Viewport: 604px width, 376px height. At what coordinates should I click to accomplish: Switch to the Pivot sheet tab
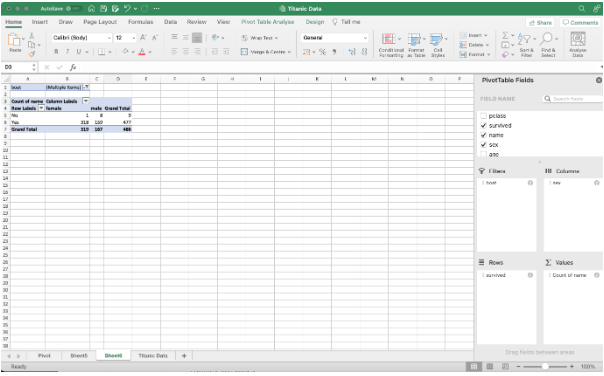(x=44, y=356)
